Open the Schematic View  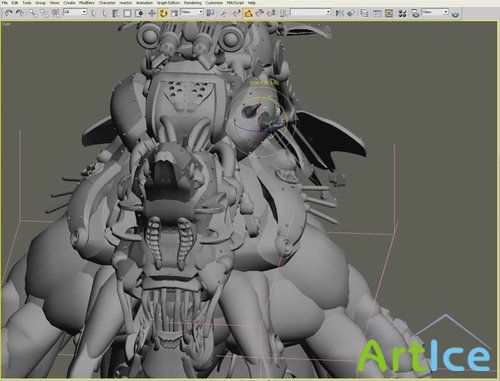pos(389,13)
